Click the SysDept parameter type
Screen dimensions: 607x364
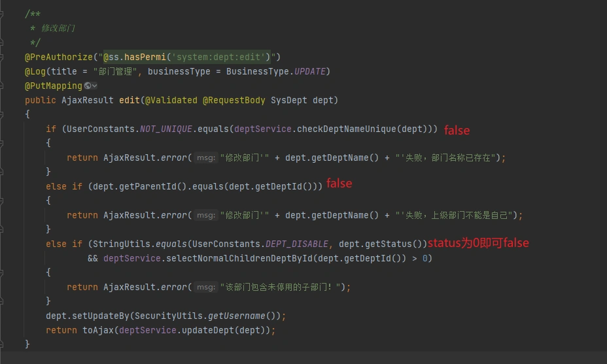(x=288, y=100)
